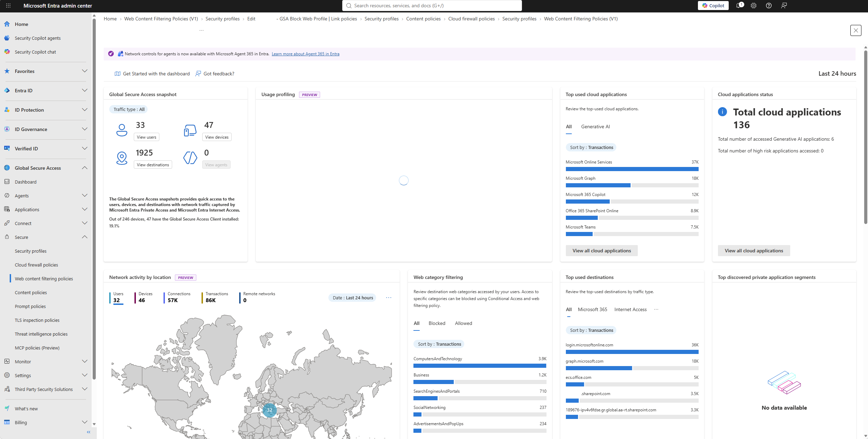Click the Settings sidebar gear icon
Image resolution: width=868 pixels, height=439 pixels.
coord(7,375)
